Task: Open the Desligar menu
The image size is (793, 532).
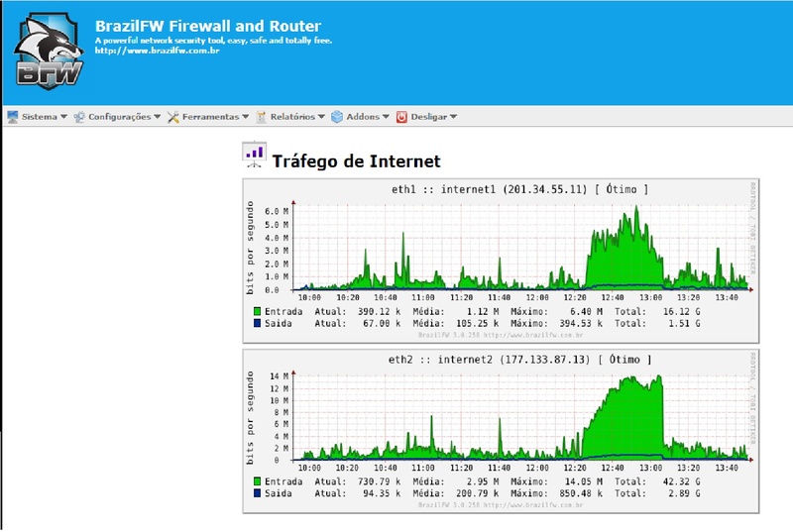Action: pyautogui.click(x=427, y=117)
